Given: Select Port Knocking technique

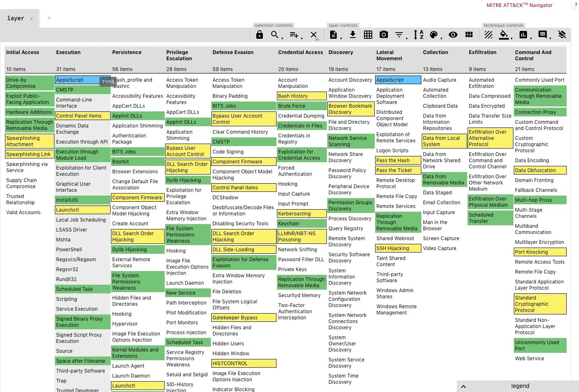Looking at the screenshot, I should pyautogui.click(x=540, y=252).
